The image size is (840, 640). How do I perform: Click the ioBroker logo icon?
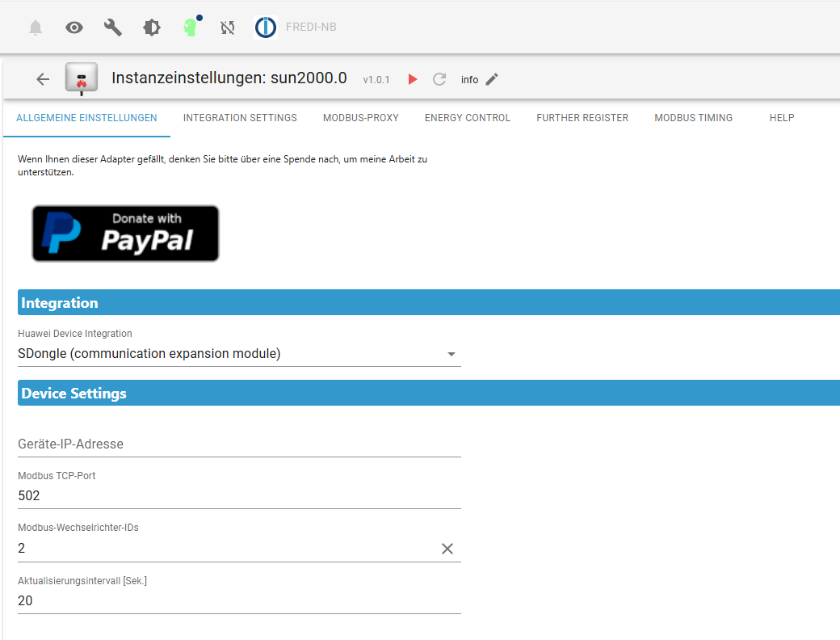click(266, 27)
